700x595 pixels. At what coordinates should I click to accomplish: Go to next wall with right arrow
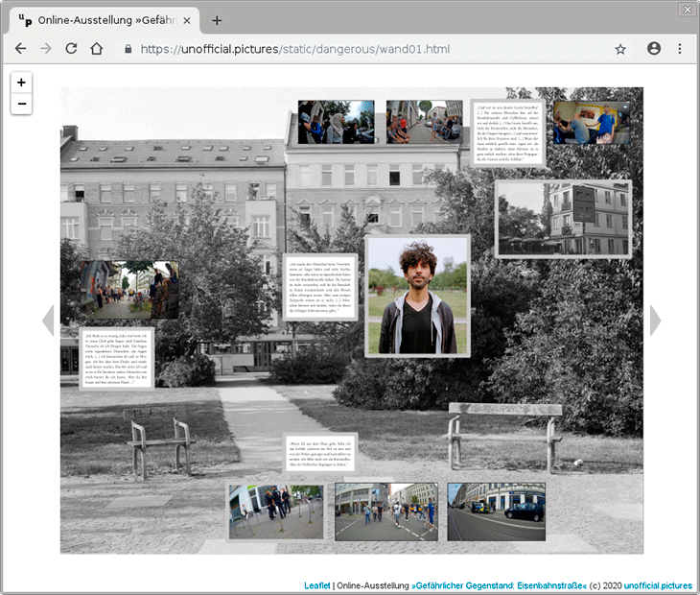[x=656, y=321]
